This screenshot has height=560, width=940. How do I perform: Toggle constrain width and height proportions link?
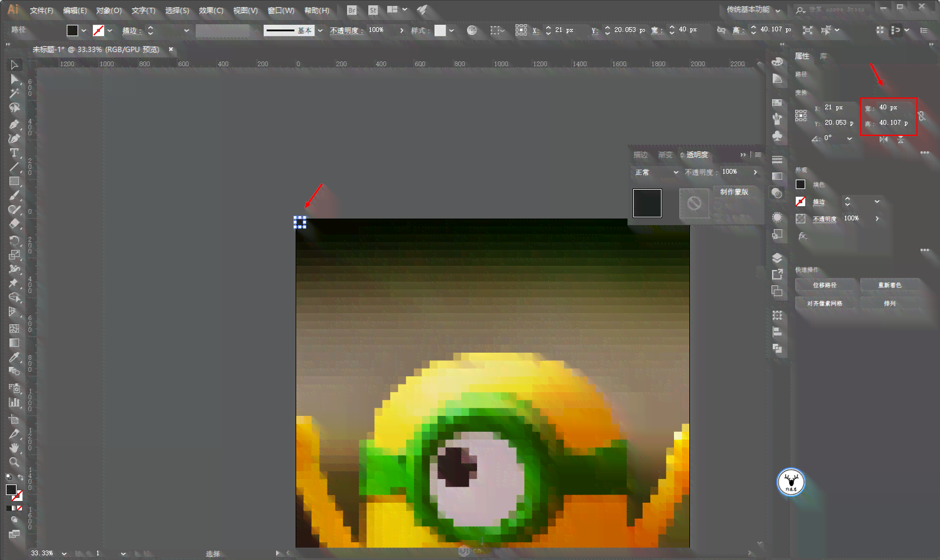coord(922,115)
